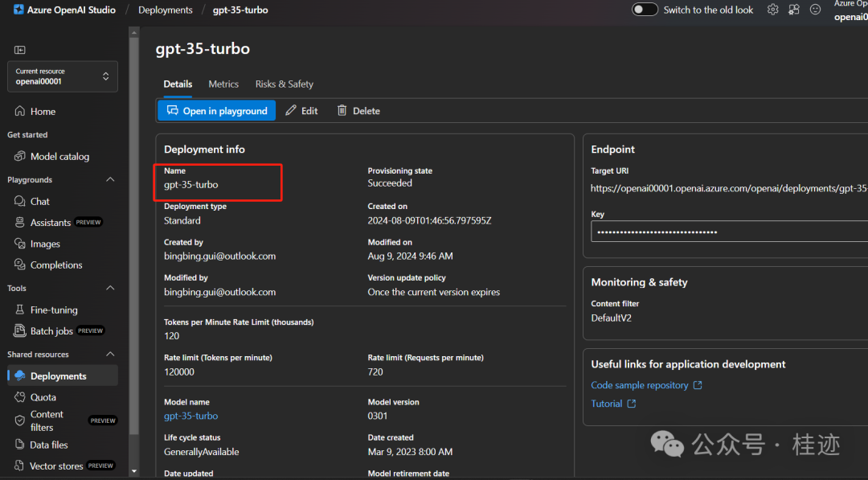Image resolution: width=868 pixels, height=480 pixels.
Task: Click the Model version 0301 value
Action: 378,416
